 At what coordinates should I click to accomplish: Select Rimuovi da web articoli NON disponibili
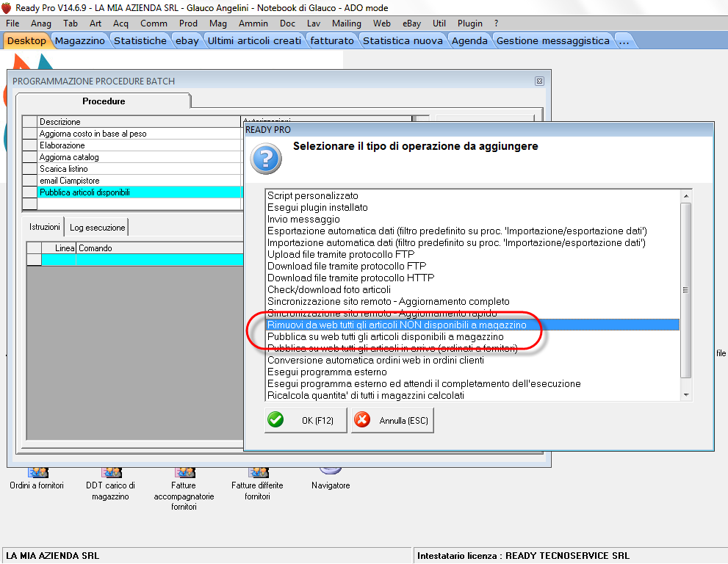tap(472, 325)
